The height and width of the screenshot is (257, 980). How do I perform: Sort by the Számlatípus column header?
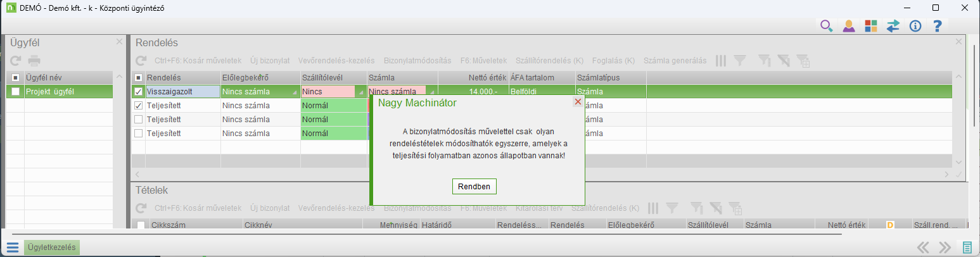(x=610, y=77)
